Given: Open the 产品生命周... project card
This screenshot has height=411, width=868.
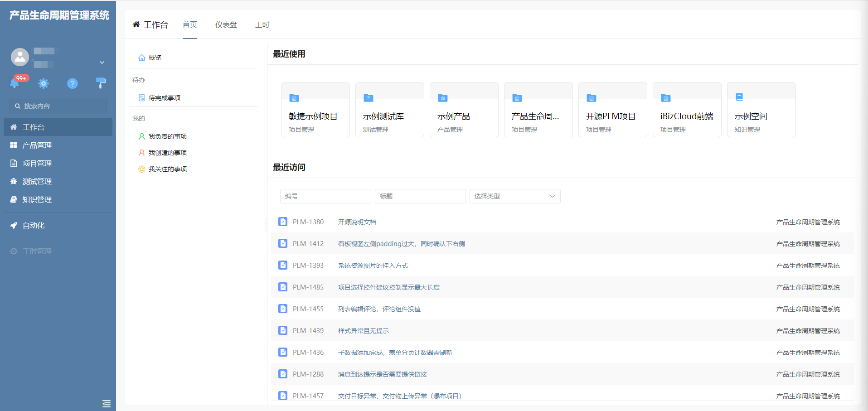Looking at the screenshot, I should coord(538,110).
